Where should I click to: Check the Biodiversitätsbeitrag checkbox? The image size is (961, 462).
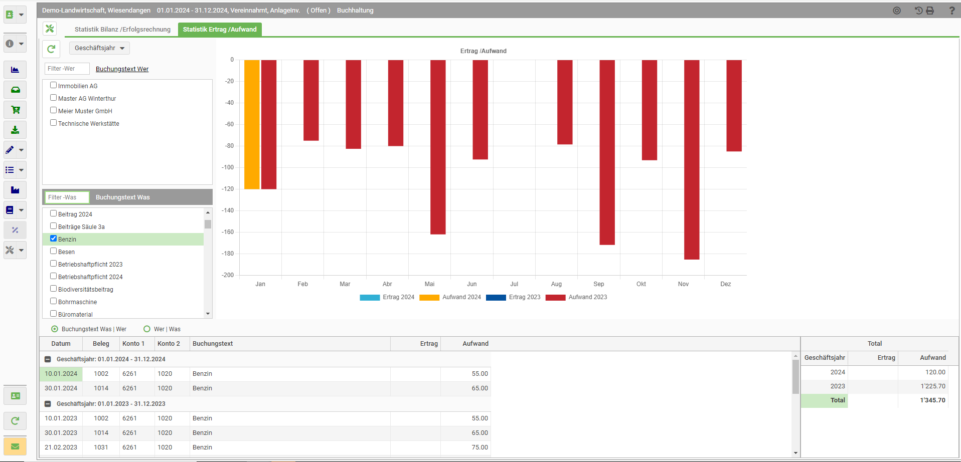[53, 289]
